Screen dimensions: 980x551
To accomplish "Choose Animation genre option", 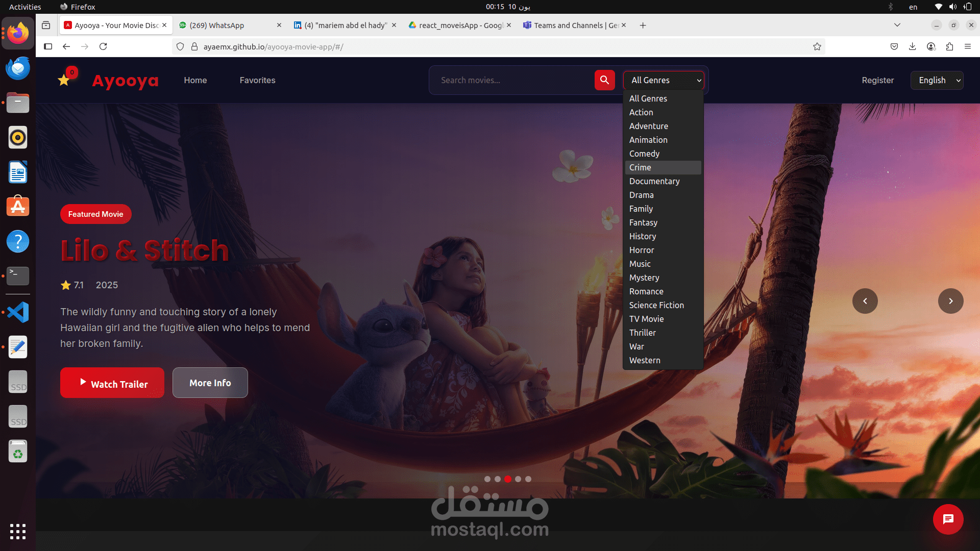I will (663, 140).
